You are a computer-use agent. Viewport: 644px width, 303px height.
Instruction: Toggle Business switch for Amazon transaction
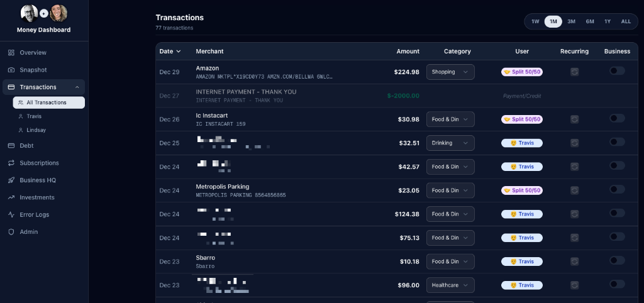pos(617,70)
